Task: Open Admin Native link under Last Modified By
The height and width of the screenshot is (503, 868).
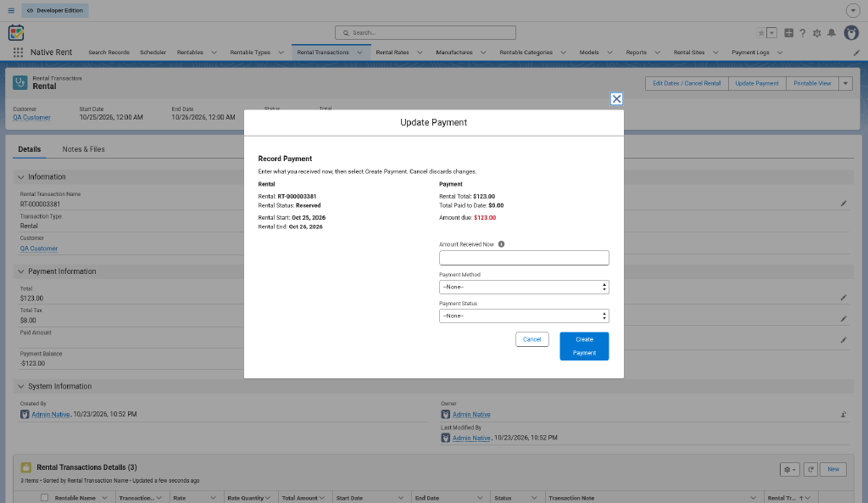Action: (471, 439)
